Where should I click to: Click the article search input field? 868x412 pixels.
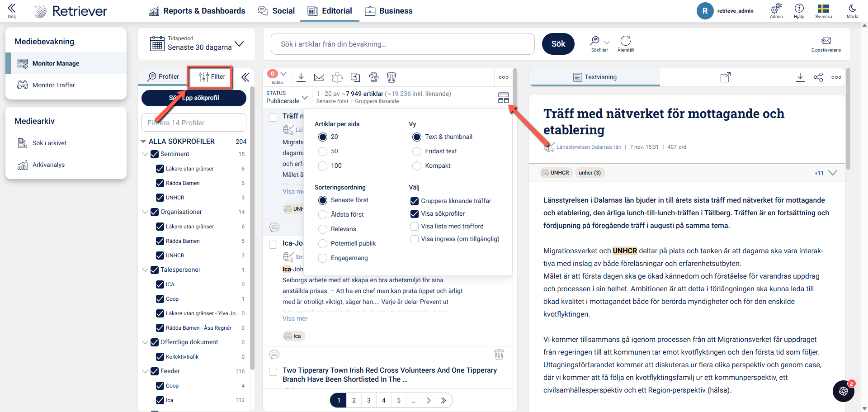pyautogui.click(x=403, y=44)
